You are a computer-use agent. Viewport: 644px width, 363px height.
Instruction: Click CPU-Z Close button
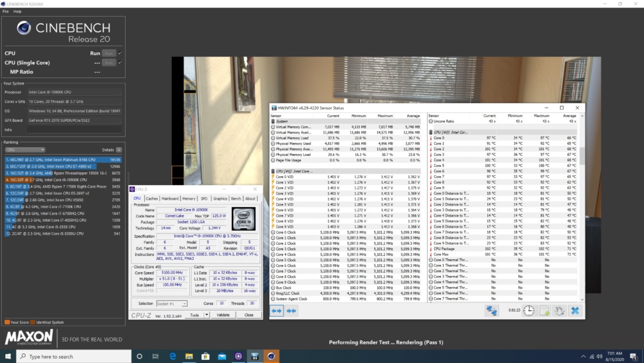click(249, 315)
